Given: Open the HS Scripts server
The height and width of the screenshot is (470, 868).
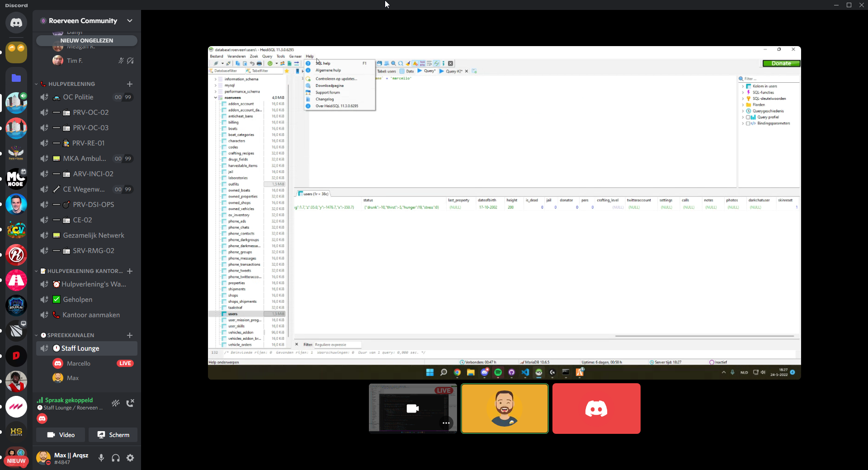Looking at the screenshot, I should [16, 432].
